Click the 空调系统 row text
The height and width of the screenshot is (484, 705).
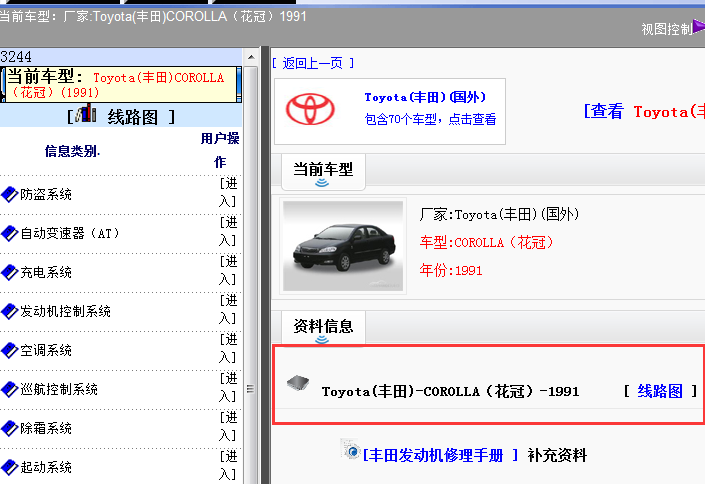pyautogui.click(x=46, y=350)
